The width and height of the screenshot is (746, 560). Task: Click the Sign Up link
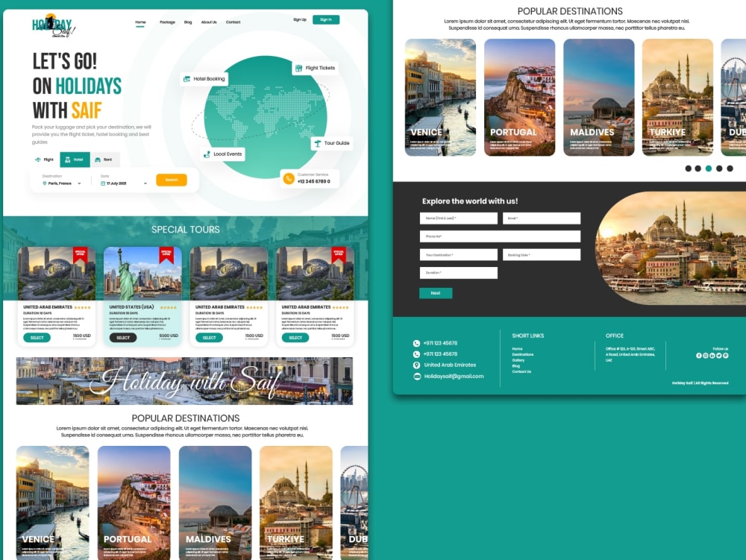(300, 19)
